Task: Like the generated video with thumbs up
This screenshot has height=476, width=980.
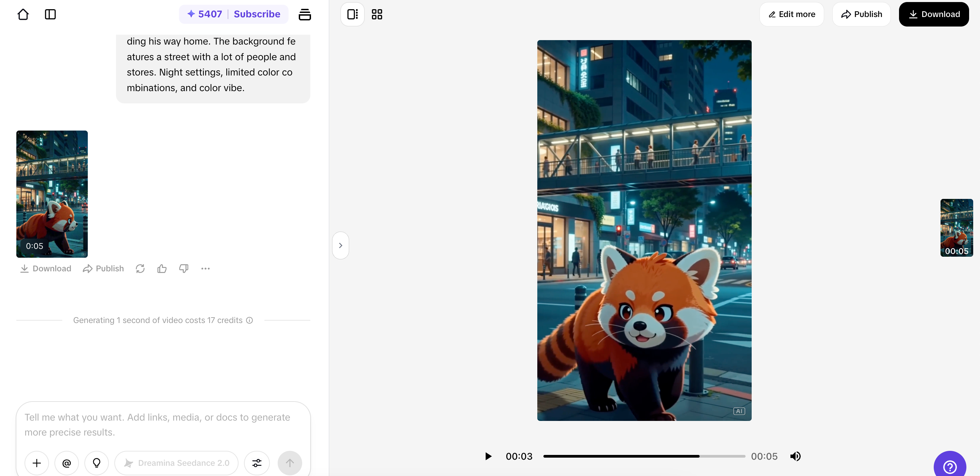Action: [x=162, y=269]
